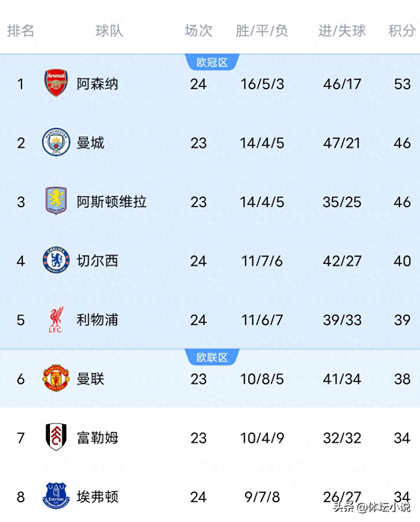Open team page for 阿斯顿维拉
This screenshot has height=522, width=420.
pyautogui.click(x=112, y=202)
